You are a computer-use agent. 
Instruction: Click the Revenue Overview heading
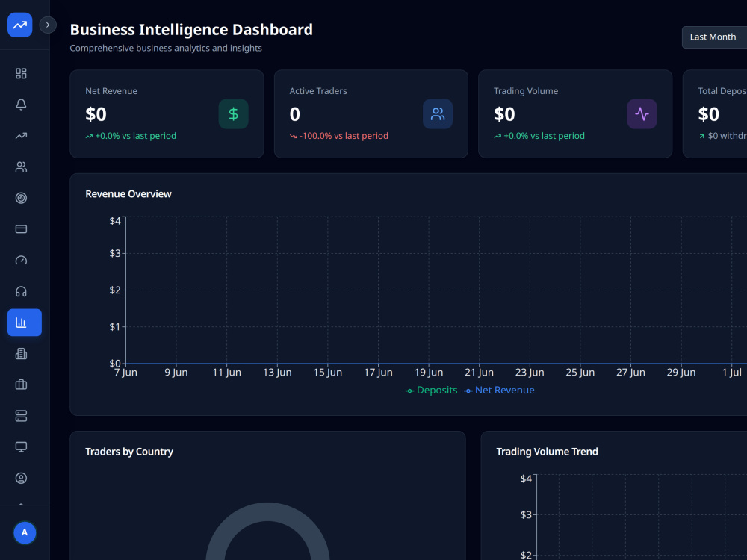click(128, 194)
